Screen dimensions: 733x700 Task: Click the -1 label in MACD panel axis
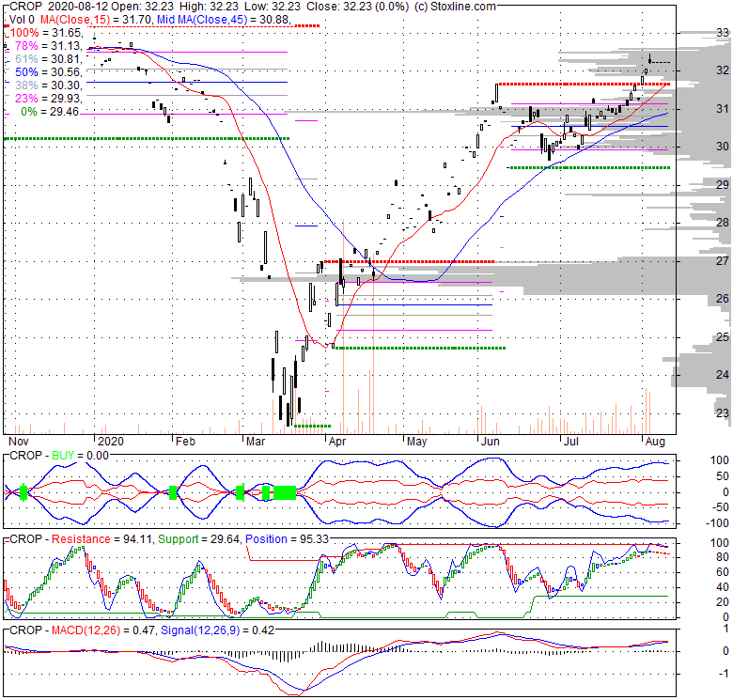click(724, 674)
